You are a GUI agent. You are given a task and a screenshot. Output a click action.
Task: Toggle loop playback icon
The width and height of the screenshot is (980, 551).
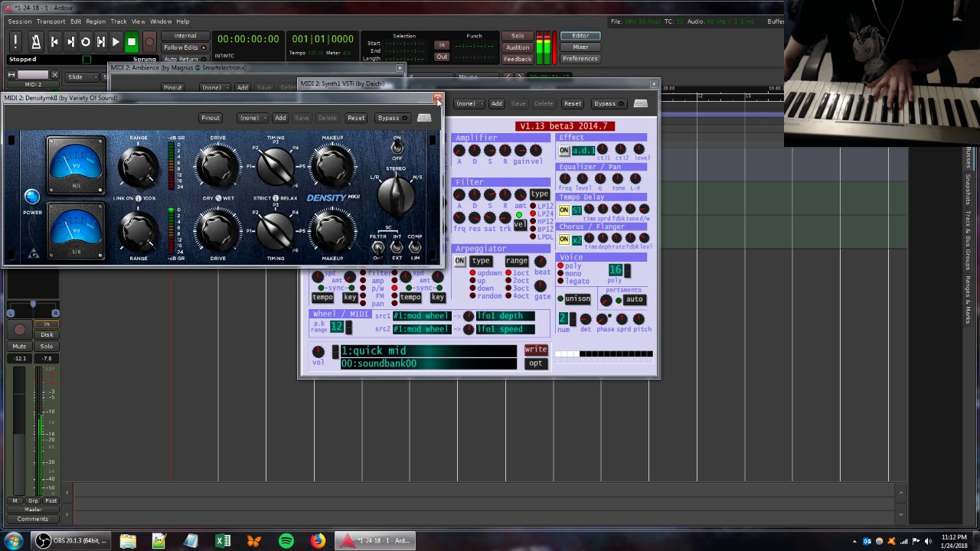pyautogui.click(x=85, y=42)
